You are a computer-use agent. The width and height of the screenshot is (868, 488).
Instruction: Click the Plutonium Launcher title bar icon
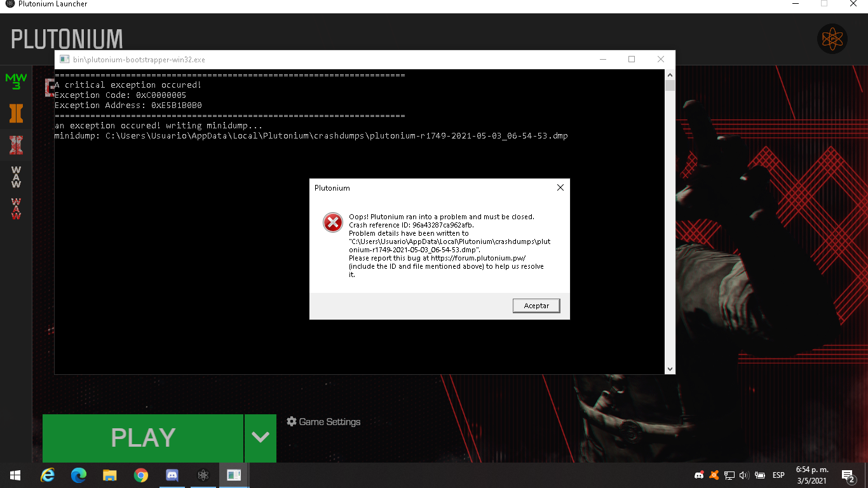10,4
